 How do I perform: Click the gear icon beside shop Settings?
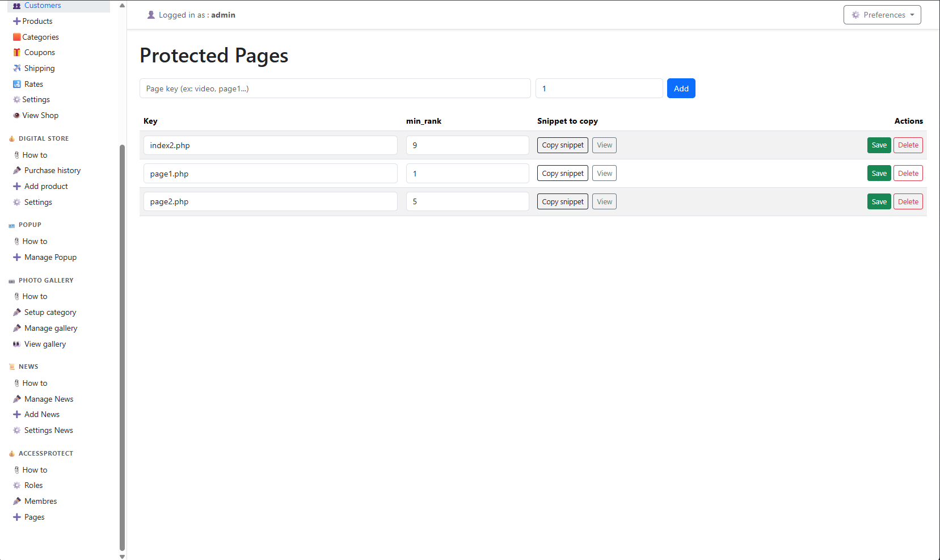click(x=17, y=99)
